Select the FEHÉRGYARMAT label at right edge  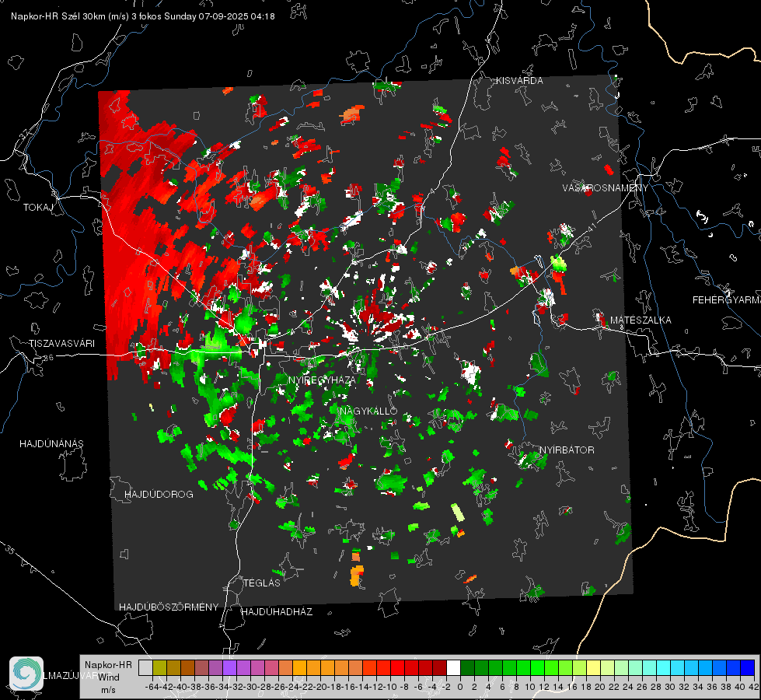point(727,300)
